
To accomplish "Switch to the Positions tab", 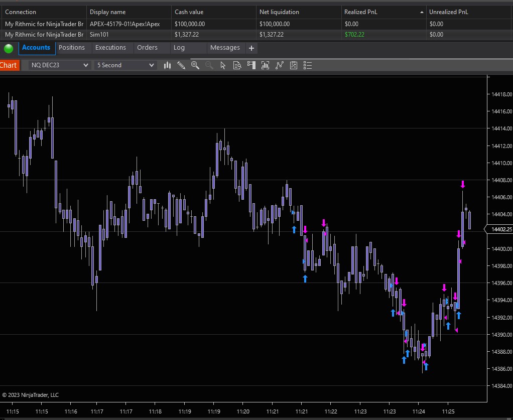I will pos(72,48).
